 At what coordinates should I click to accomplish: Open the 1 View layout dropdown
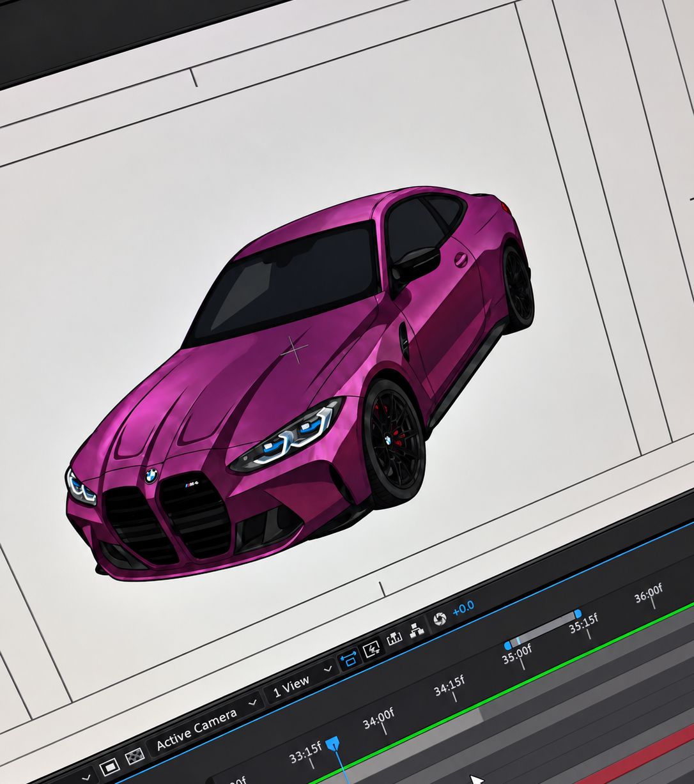coord(302,682)
